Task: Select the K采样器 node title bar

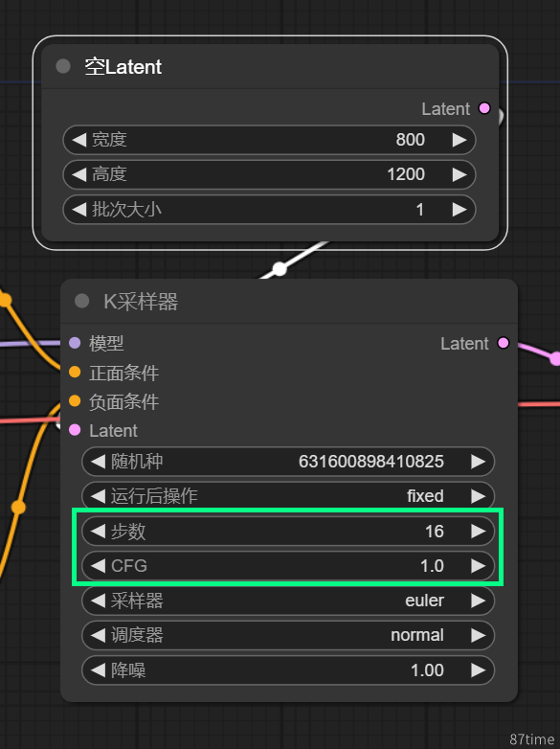Action: [x=289, y=302]
